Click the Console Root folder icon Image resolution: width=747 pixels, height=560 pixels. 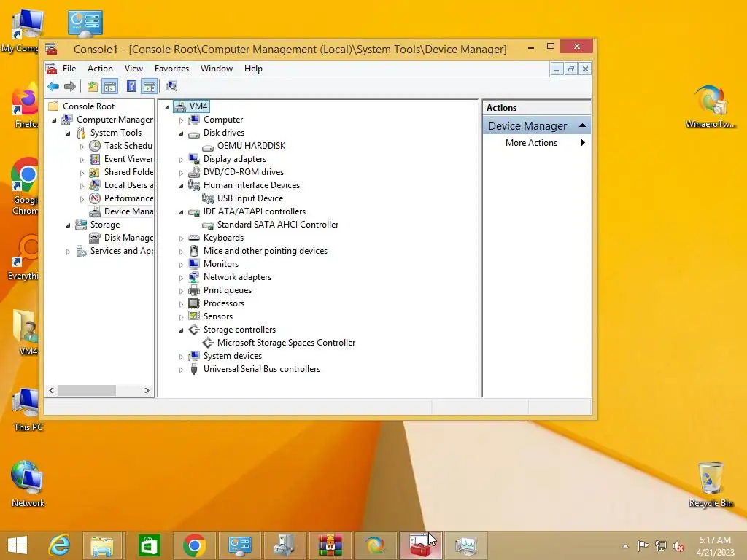53,106
